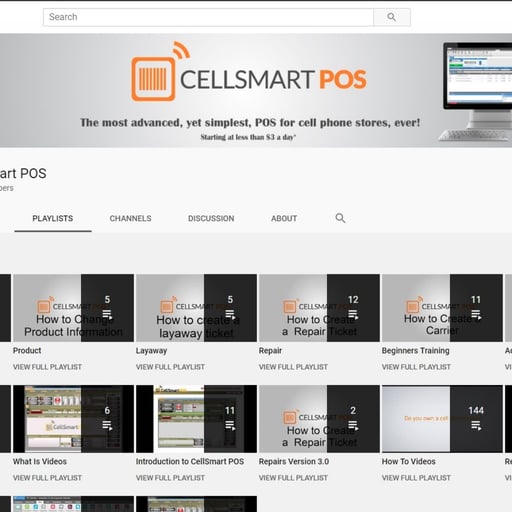Click the playlist icon on Layaway thumbnail
Viewport: 512px width, 512px height.
[x=230, y=314]
